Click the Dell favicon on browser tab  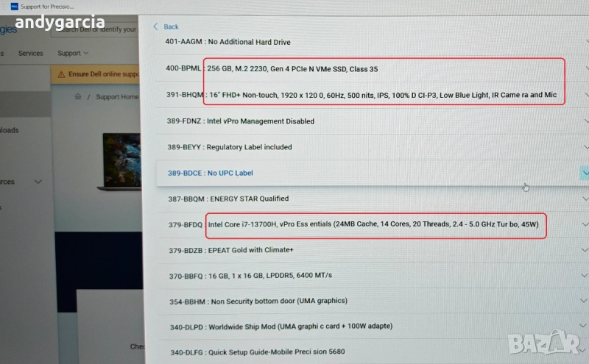coord(14,7)
